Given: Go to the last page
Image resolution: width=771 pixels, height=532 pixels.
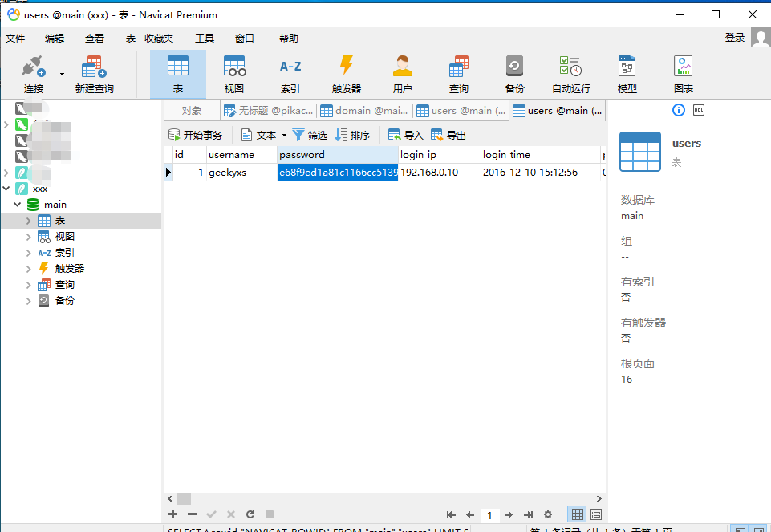Looking at the screenshot, I should 528,515.
